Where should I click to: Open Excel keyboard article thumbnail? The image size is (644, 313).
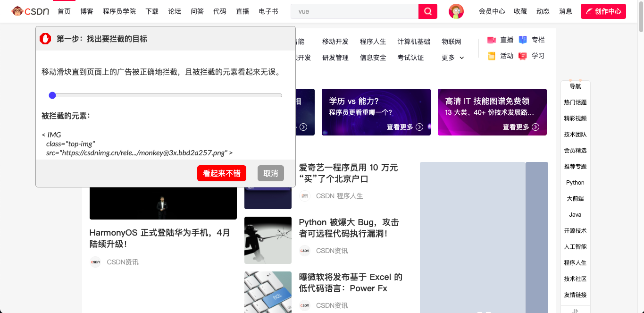coord(268,292)
